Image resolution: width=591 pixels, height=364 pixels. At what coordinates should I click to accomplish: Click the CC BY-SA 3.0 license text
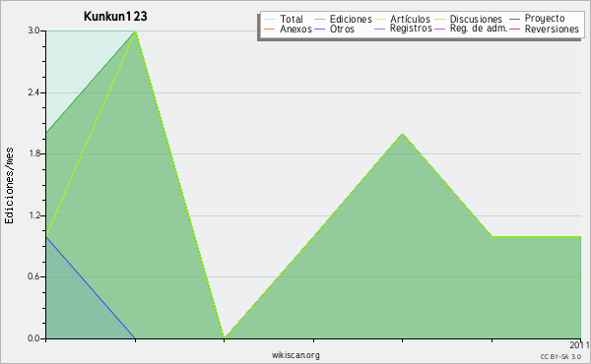tap(560, 357)
